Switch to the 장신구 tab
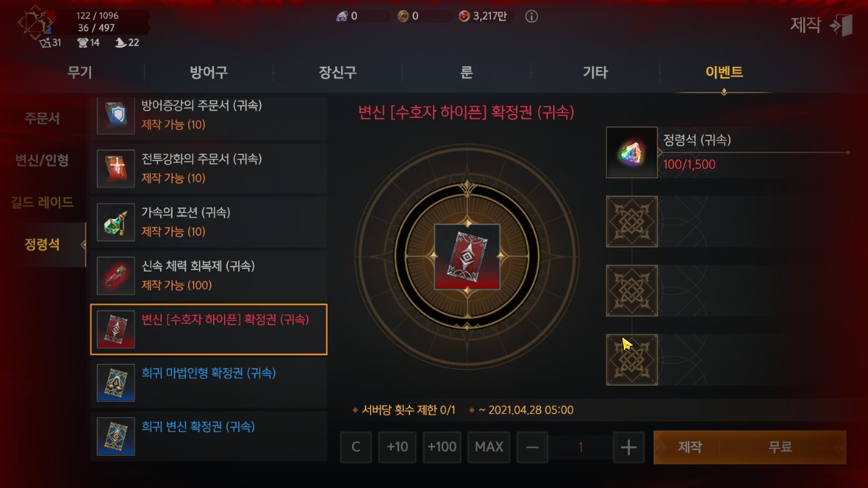 coord(337,72)
